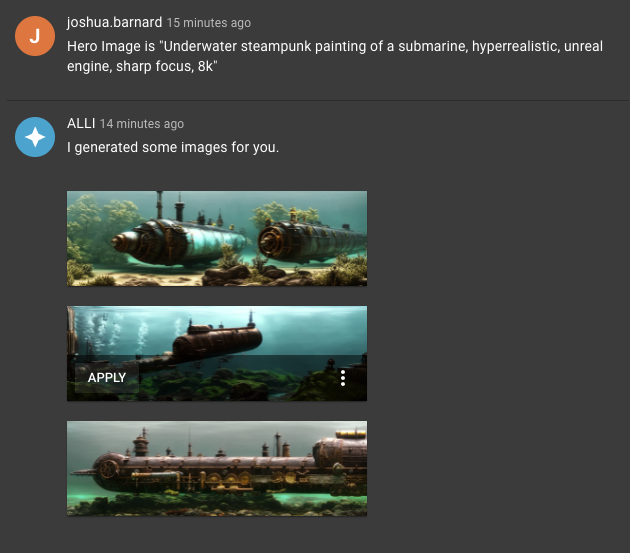
Task: Click the "14 minutes ago" timestamp
Action: [142, 124]
